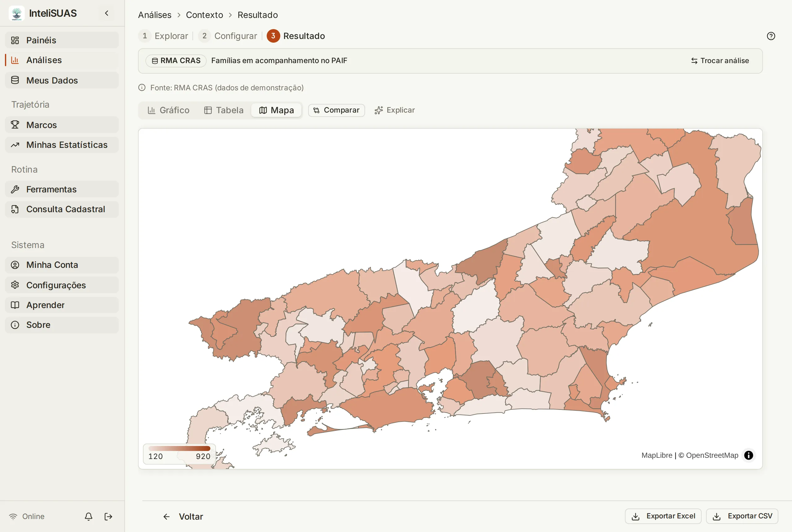Open the OpenStreetMap attribution link
The height and width of the screenshot is (532, 792).
pos(712,455)
